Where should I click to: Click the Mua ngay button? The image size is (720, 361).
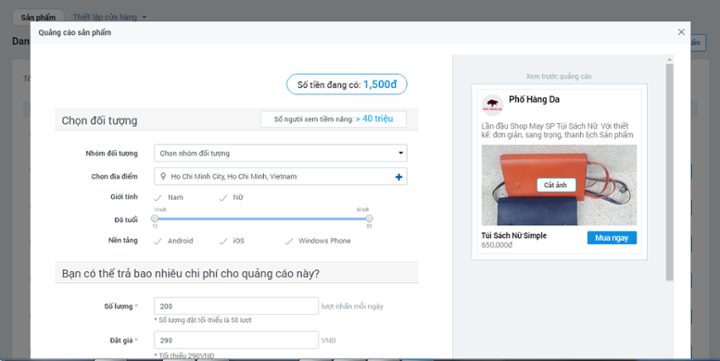(612, 237)
